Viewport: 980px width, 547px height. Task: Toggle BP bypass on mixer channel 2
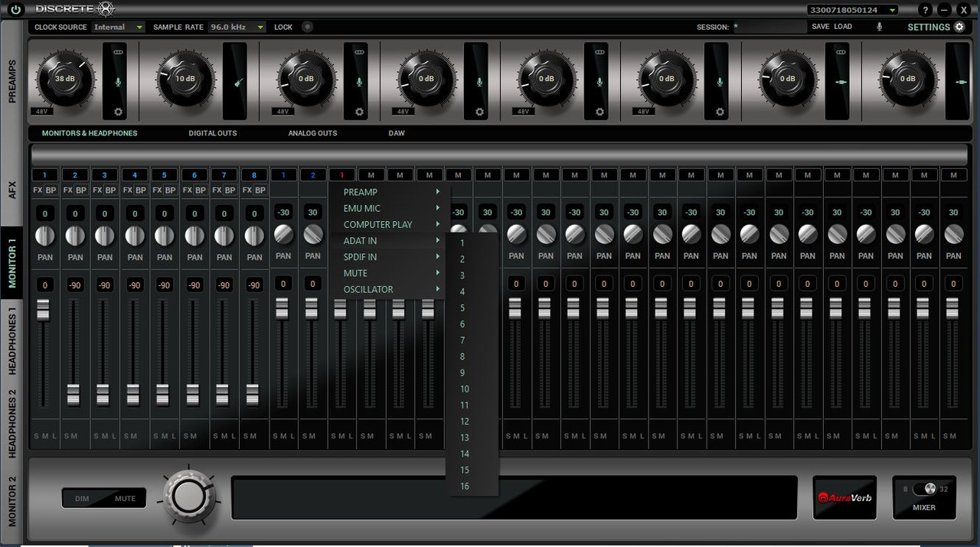(x=81, y=190)
